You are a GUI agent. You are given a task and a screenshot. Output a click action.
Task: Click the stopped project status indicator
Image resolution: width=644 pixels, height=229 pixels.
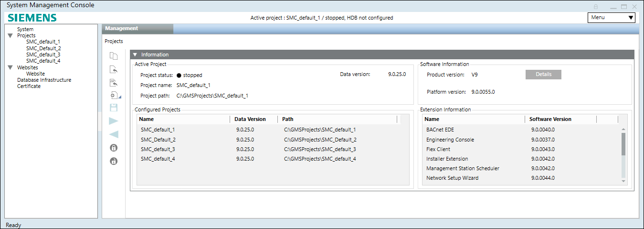pos(179,75)
